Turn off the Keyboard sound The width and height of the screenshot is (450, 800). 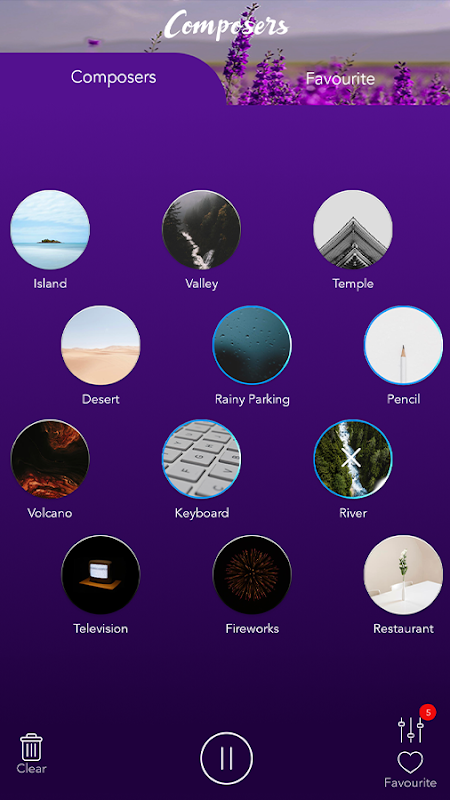pos(202,458)
